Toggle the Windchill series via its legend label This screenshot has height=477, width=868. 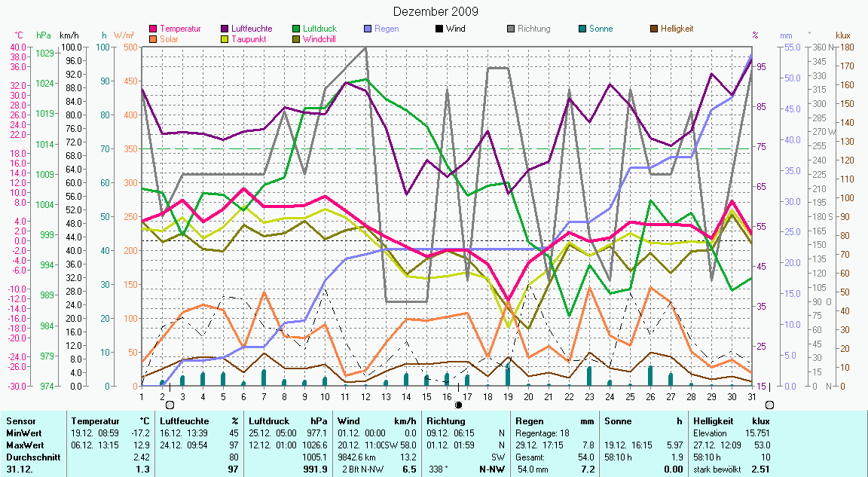point(320,38)
